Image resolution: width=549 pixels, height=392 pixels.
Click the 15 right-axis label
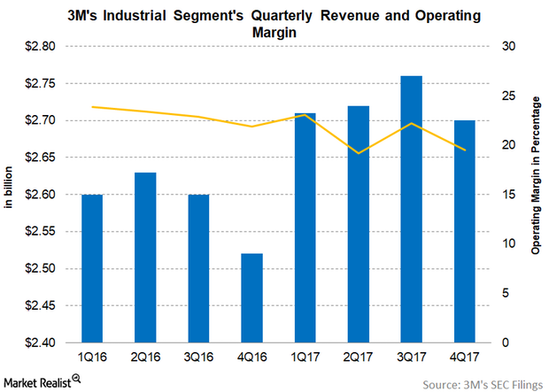[x=508, y=195]
